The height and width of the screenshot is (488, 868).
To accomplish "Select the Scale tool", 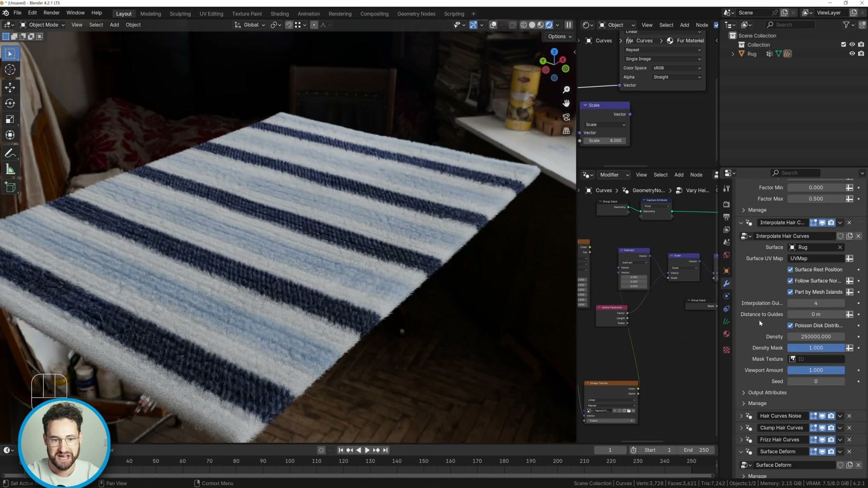I will (10, 119).
